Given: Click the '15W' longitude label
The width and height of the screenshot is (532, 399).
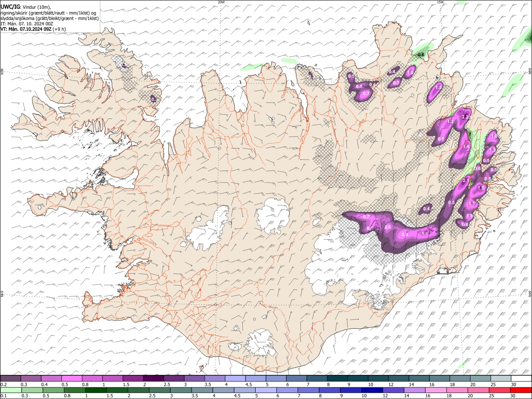Looking at the screenshot, I should (440, 2).
